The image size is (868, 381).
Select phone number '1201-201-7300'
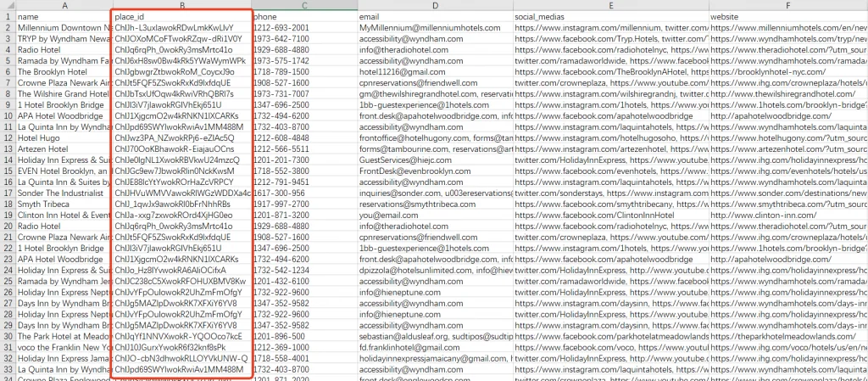pos(304,160)
